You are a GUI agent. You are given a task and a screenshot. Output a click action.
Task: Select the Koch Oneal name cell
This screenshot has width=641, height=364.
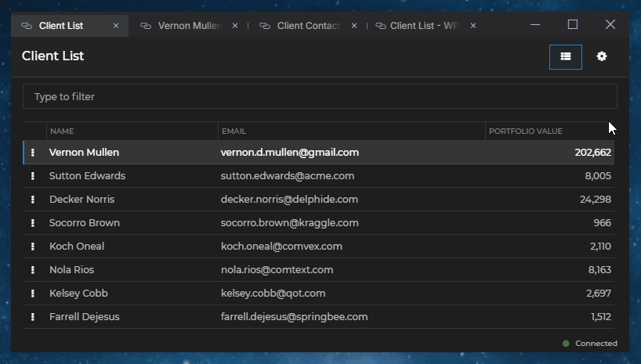pos(77,247)
